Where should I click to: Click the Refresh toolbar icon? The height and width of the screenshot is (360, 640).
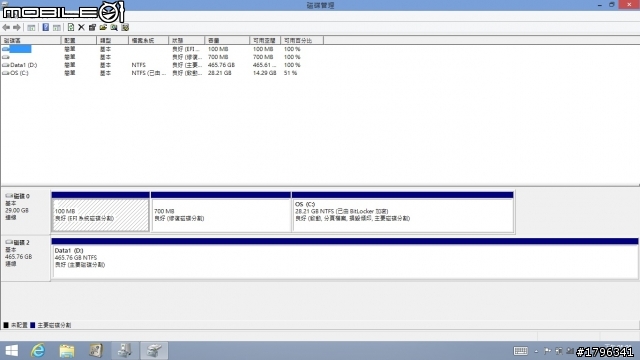pyautogui.click(x=71, y=27)
